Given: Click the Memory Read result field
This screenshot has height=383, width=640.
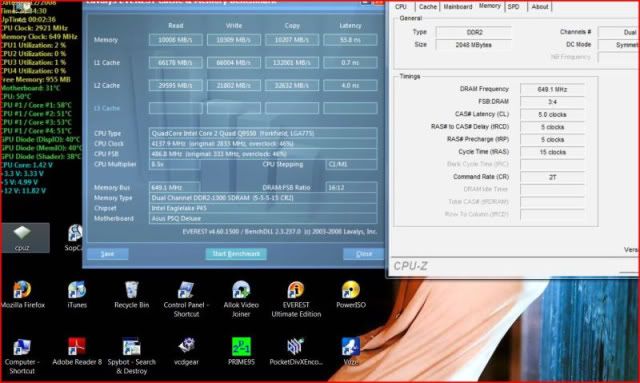Looking at the screenshot, I should click(176, 40).
